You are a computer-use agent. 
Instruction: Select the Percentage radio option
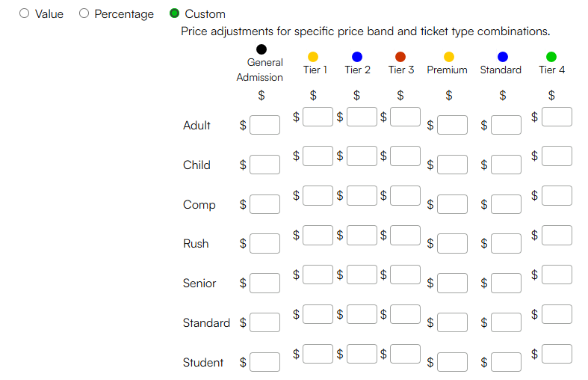pyautogui.click(x=84, y=13)
